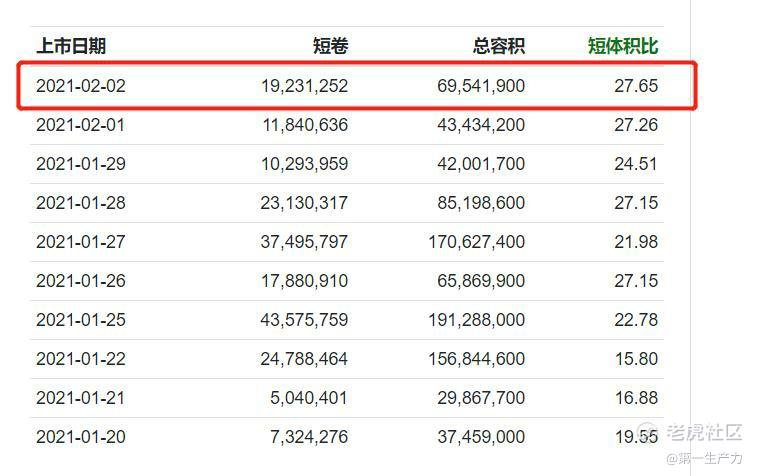Click the 2021-01-29 date cell

point(81,164)
